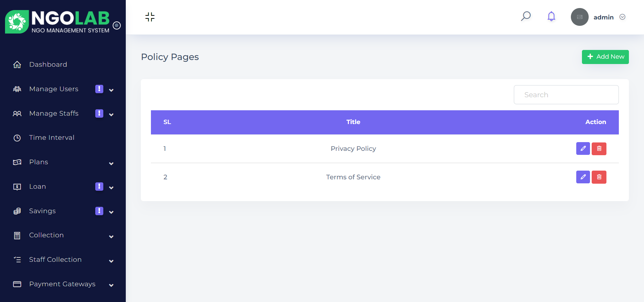Open Time Interval in the sidebar
644x302 pixels.
[x=52, y=138]
